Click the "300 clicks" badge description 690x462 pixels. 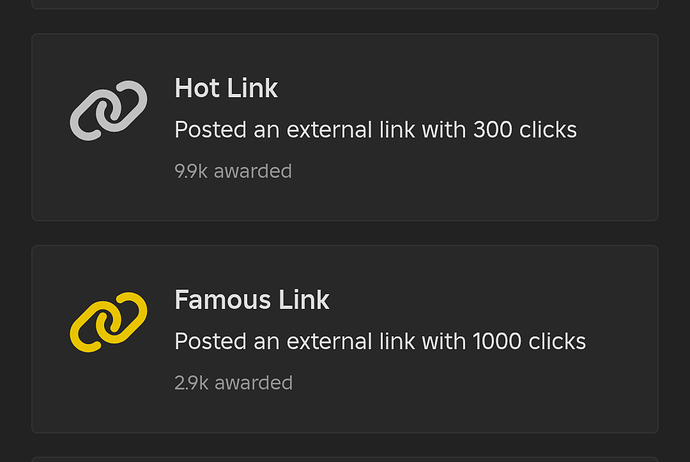[x=375, y=130]
